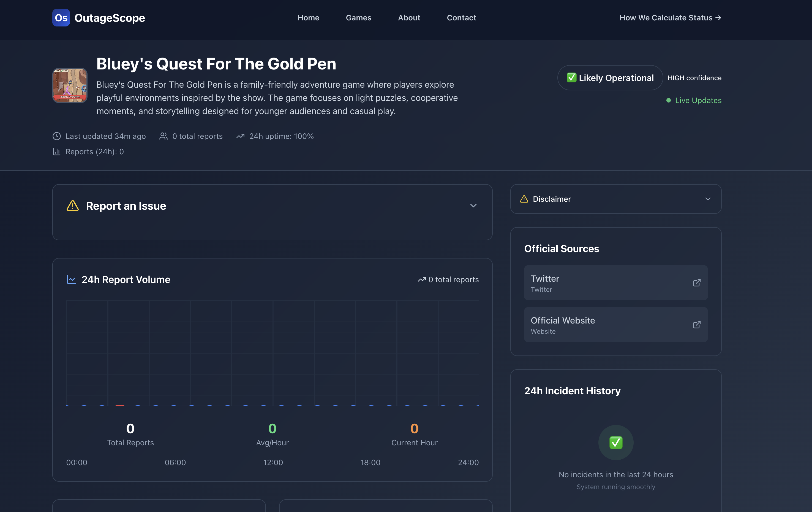
Task: Open Official Website via its external link icon
Action: (697, 325)
